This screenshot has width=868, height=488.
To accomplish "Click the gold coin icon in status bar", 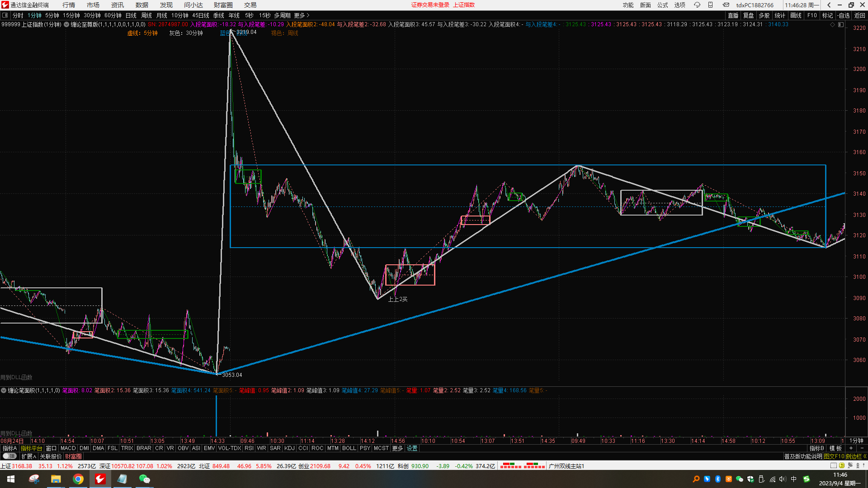I will pyautogui.click(x=842, y=465).
